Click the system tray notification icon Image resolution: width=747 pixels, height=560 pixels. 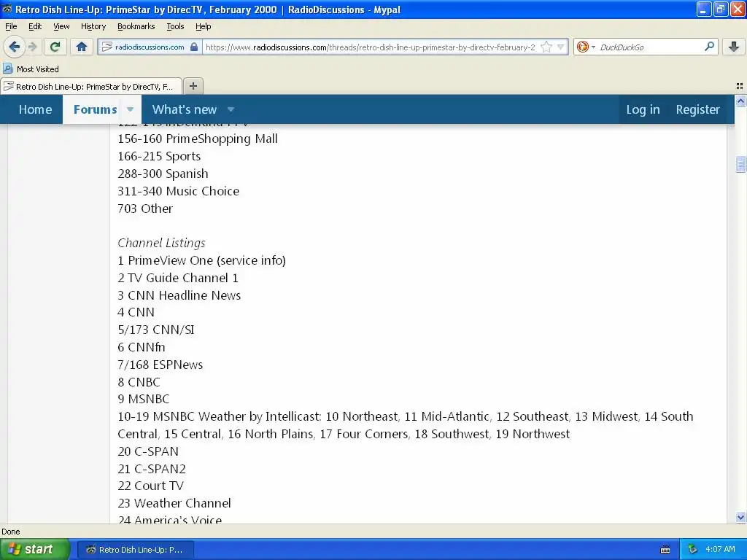tap(692, 550)
